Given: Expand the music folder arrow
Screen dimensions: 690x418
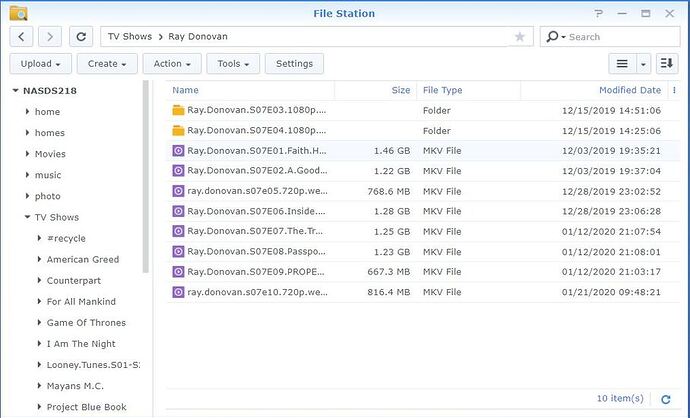Looking at the screenshot, I should (x=27, y=175).
